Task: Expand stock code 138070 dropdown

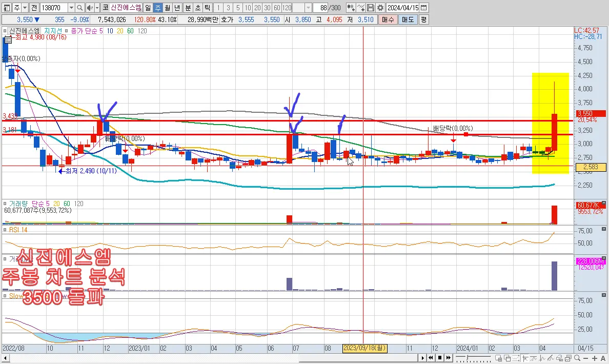Action: point(71,8)
